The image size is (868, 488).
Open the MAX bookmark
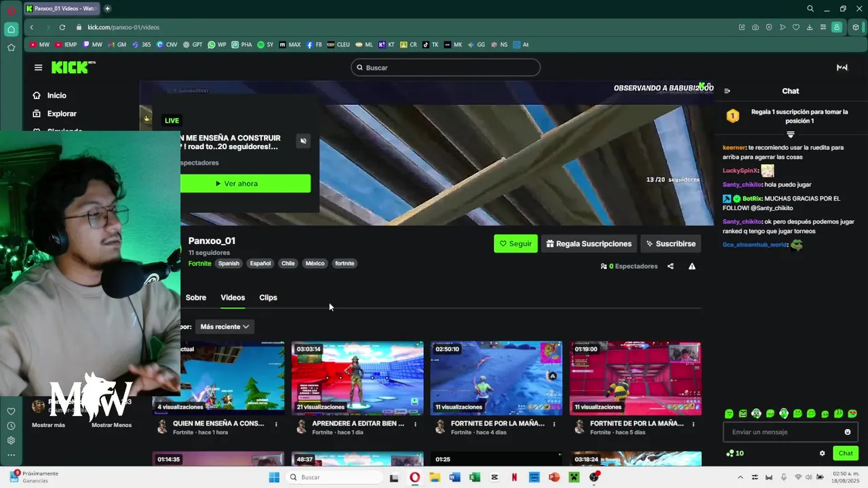click(290, 45)
